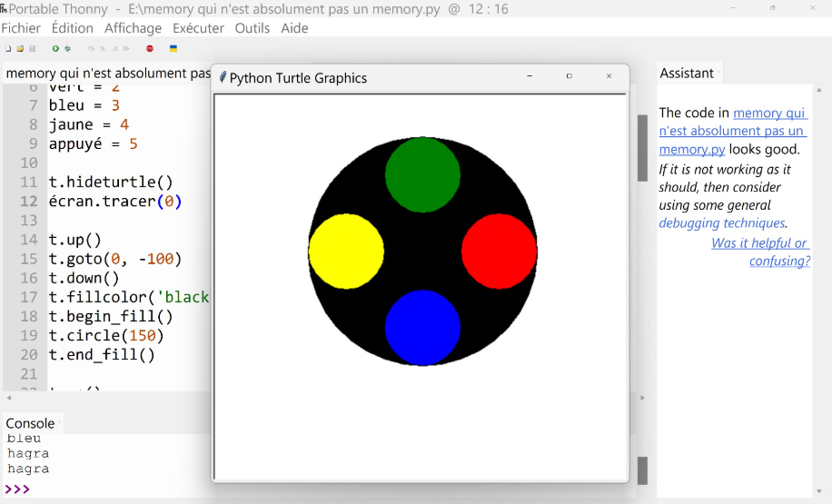This screenshot has height=504, width=832.
Task: Select the Console tab
Action: click(30, 423)
